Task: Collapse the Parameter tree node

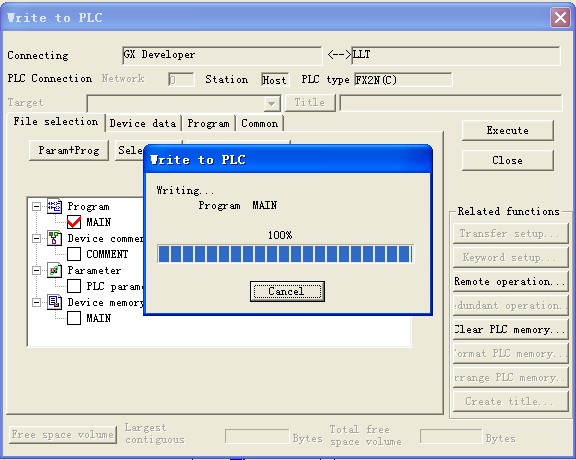Action: [x=36, y=270]
